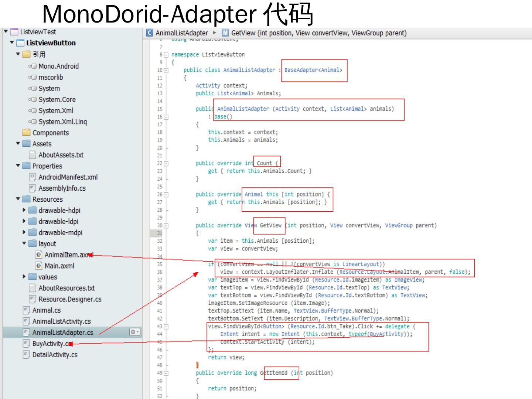
Task: Click the AboutResources.txt file icon
Action: pyautogui.click(x=33, y=288)
